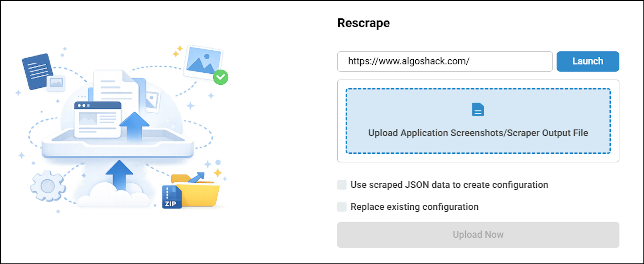Launch the entered URL
The image size is (644, 264).
coord(588,61)
